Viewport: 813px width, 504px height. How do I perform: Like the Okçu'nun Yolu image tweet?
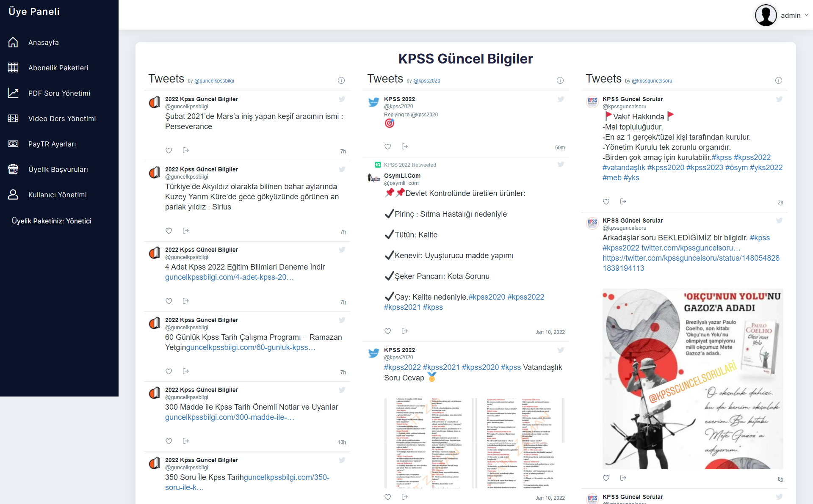pos(606,478)
